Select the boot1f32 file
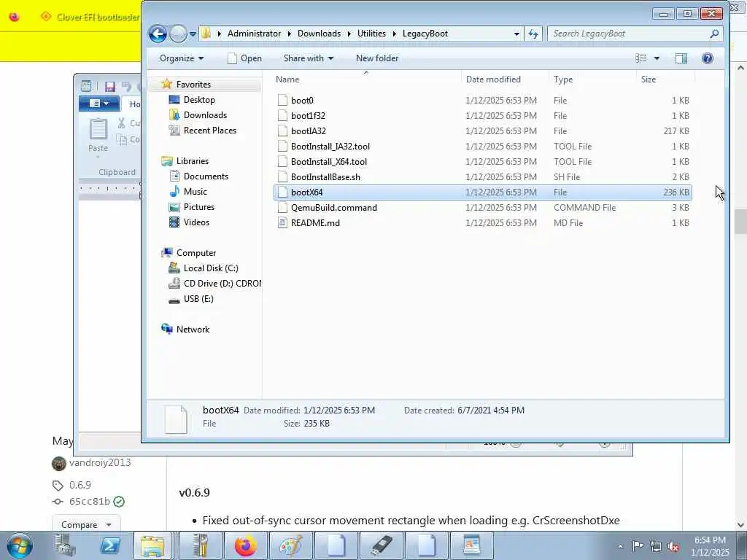 482,116
